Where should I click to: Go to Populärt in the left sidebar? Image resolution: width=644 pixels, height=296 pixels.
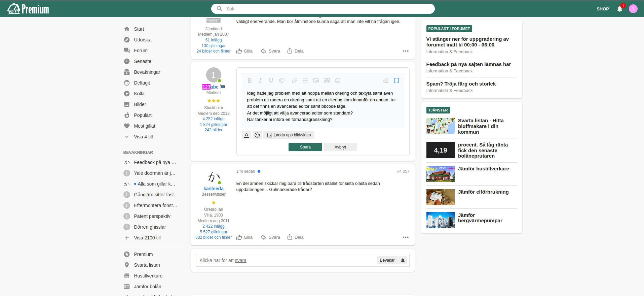(143, 115)
